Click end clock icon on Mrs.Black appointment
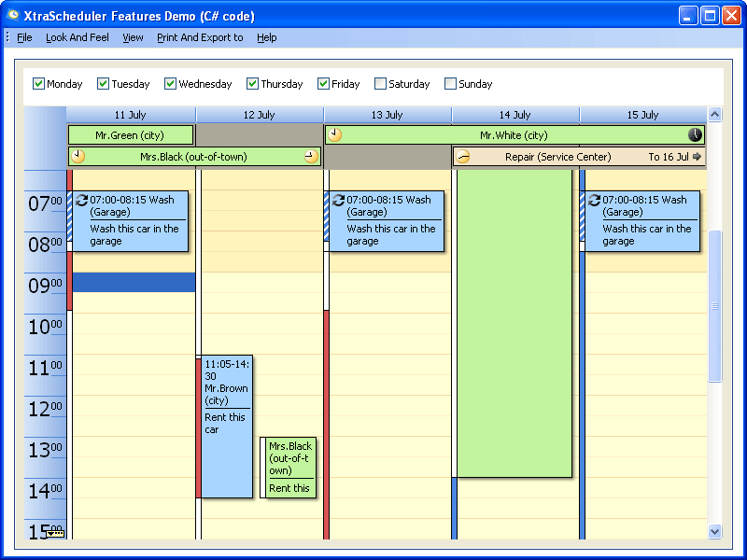747x560 pixels. point(311,156)
